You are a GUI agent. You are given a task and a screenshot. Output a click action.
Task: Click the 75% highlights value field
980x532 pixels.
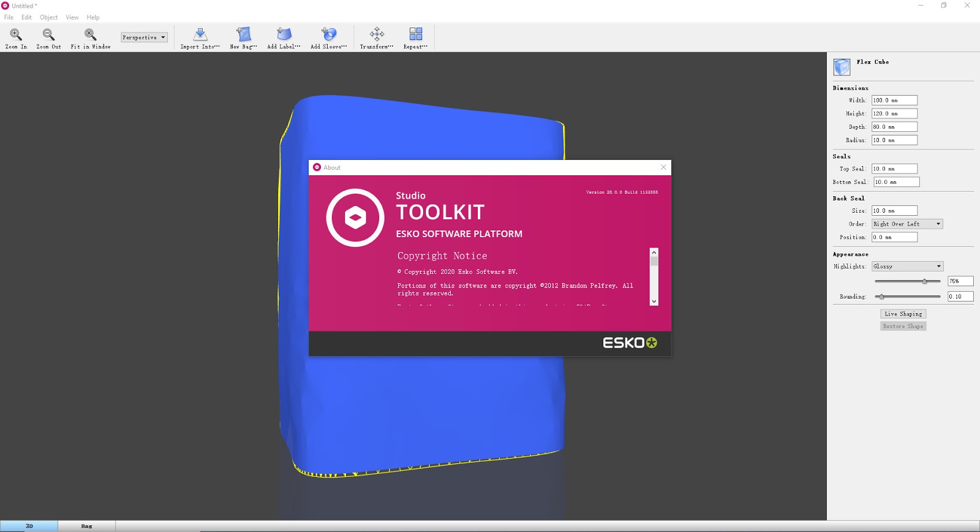[960, 281]
